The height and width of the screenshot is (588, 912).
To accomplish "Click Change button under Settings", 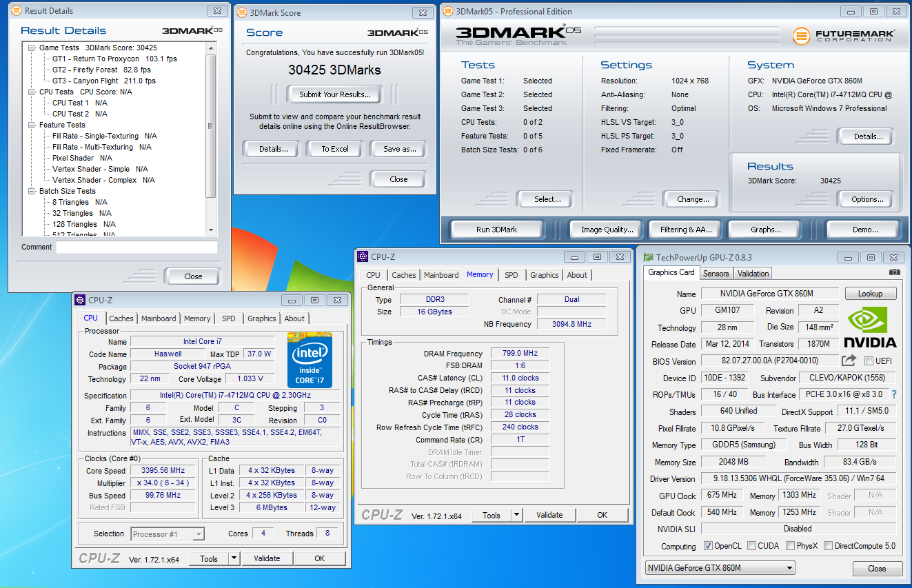I will point(693,199).
